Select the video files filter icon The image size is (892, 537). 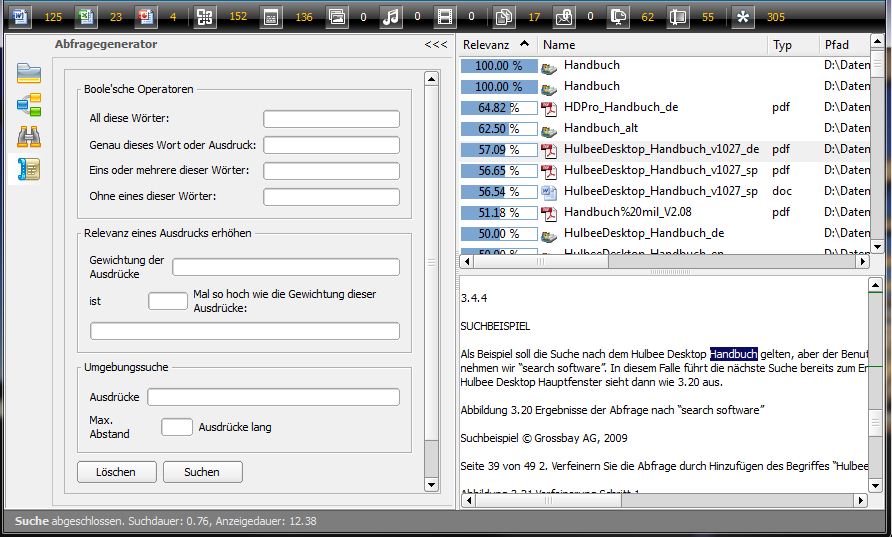445,16
